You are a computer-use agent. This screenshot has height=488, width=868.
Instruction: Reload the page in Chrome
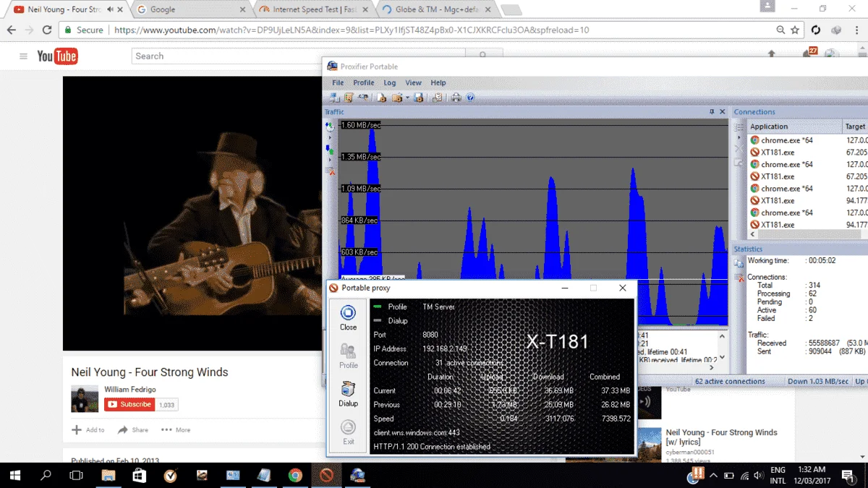coord(47,30)
